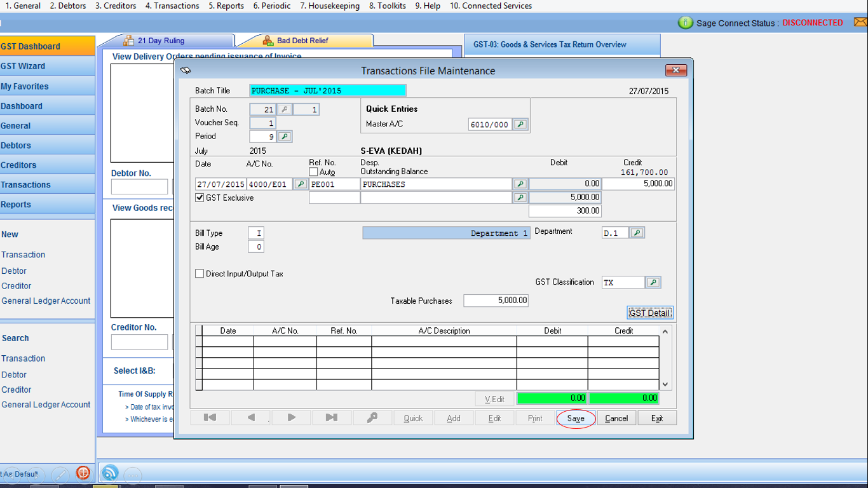Viewport: 868px width, 488px height.
Task: Untick the GST Exclusive checkbox
Action: pyautogui.click(x=200, y=198)
